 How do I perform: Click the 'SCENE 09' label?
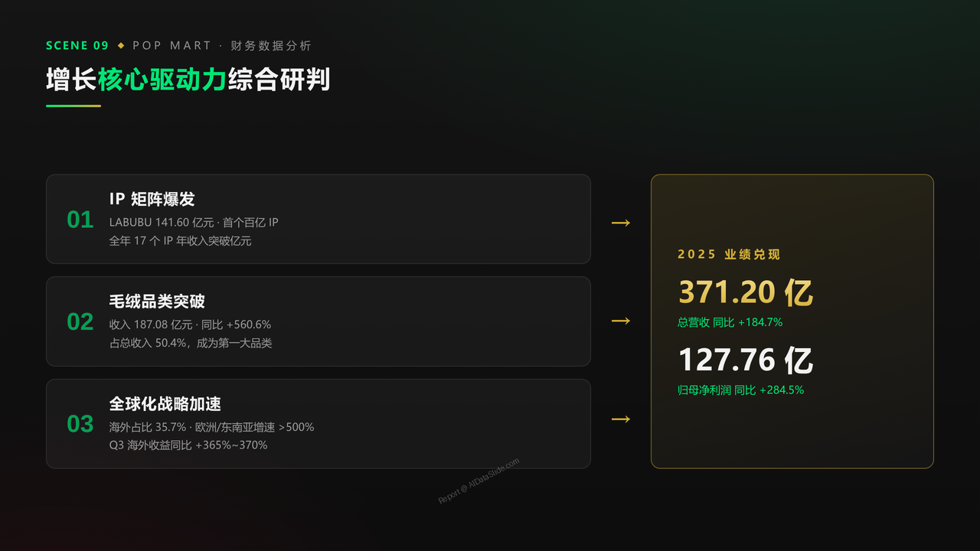(x=77, y=46)
